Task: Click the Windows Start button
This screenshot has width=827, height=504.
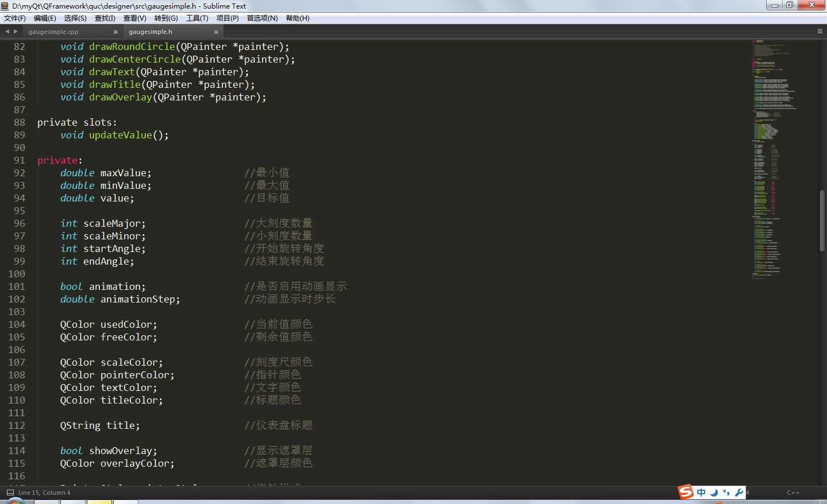Action: 16,501
